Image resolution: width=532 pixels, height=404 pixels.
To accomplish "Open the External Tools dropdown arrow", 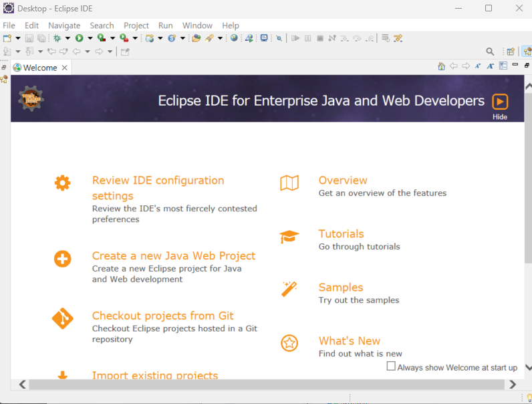I will click(135, 38).
